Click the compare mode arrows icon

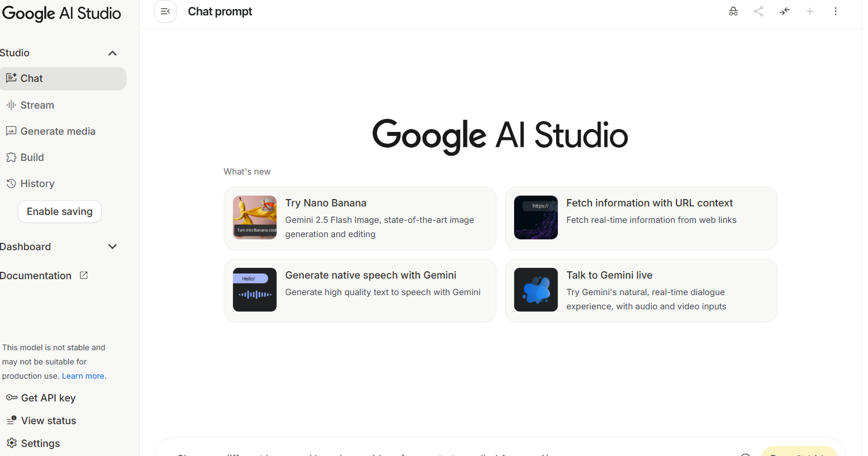[x=784, y=11]
